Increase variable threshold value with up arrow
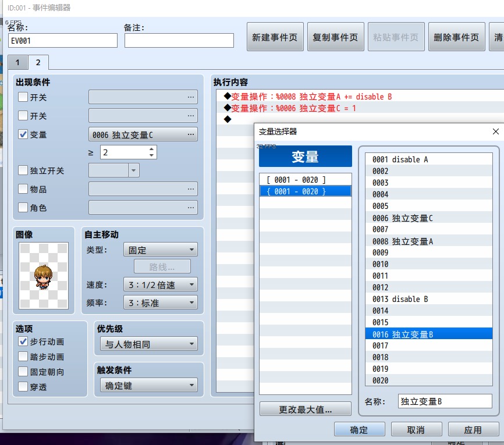Screen dimensions: 504x445 tap(151, 149)
